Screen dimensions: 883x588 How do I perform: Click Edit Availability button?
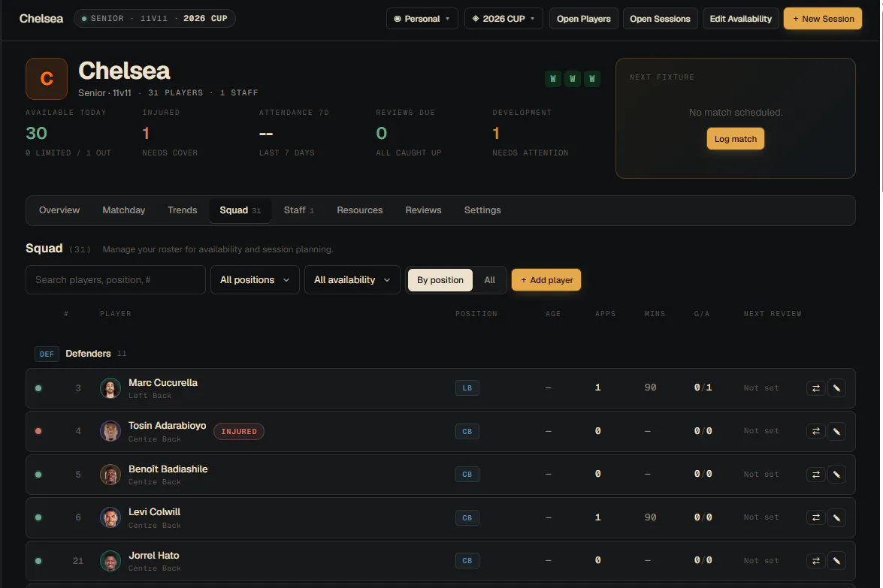740,19
